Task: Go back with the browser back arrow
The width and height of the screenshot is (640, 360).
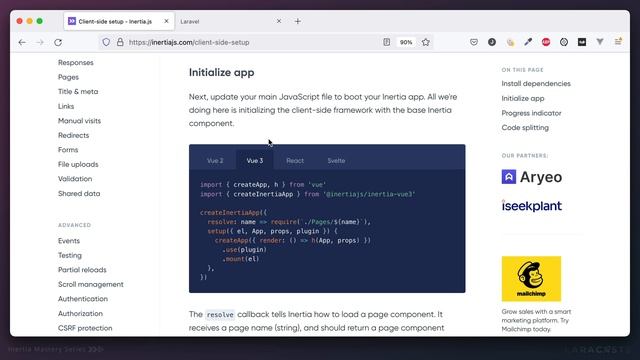Action: [x=22, y=42]
